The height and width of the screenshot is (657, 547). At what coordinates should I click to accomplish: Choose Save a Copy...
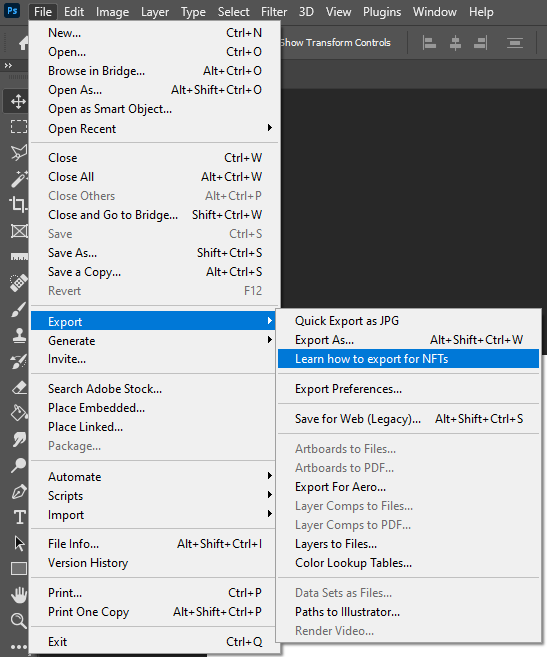point(155,272)
